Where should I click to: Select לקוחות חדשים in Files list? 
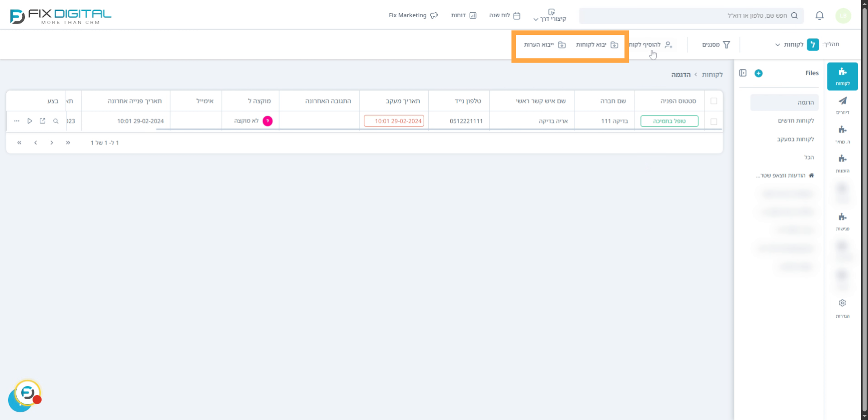click(x=796, y=121)
